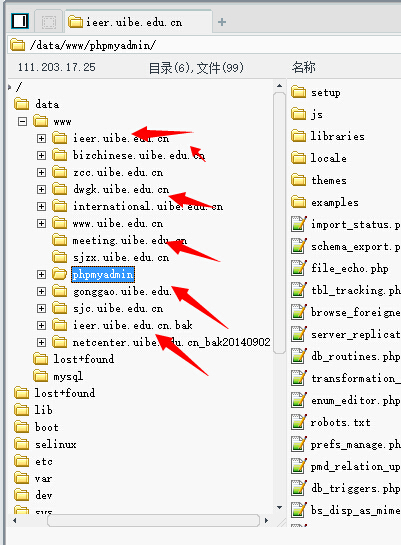Viewport: 401px width, 545px height.
Task: Click the tree scrollbar down arrow
Action: 279,507
